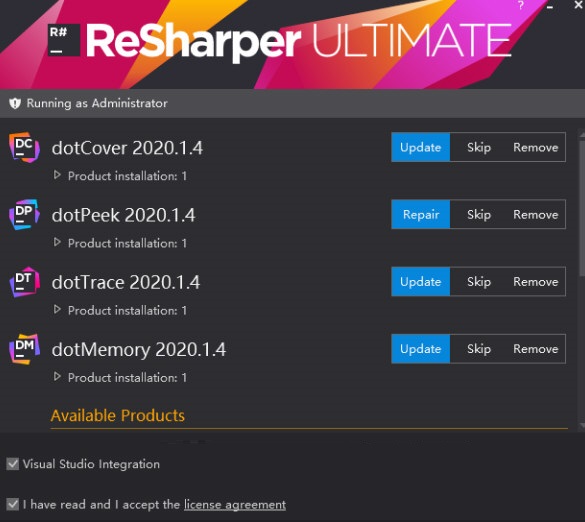
Task: Click the ReSharper R# logo icon
Action: pos(64,40)
